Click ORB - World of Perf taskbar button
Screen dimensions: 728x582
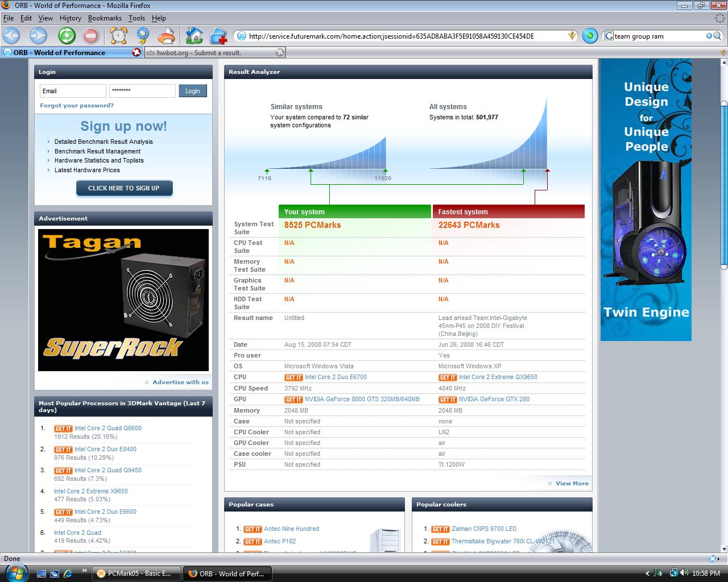click(x=227, y=573)
